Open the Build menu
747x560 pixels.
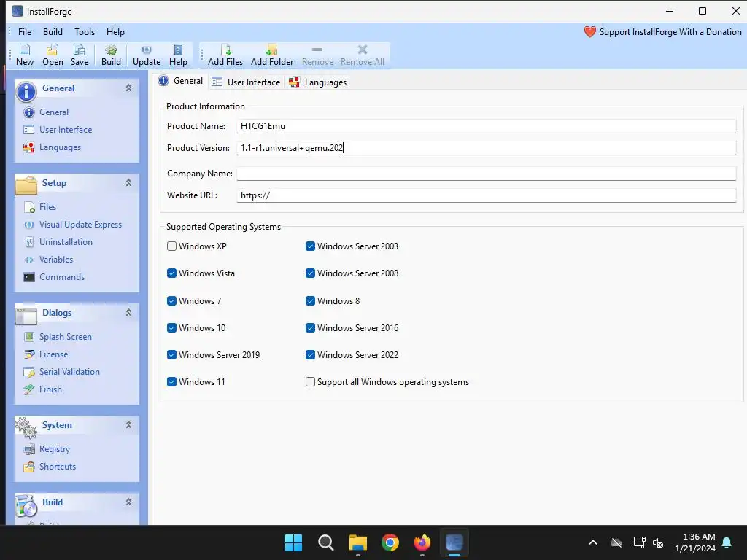[53, 32]
